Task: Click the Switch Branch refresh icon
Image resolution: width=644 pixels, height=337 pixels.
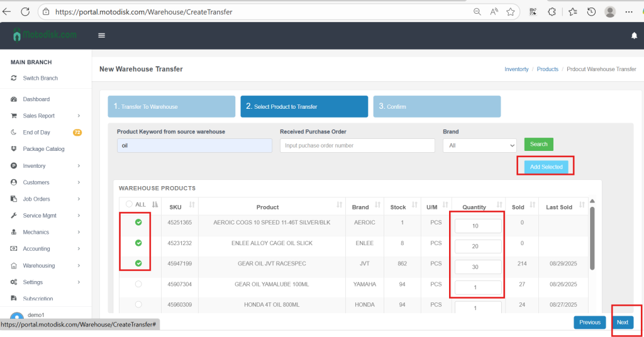Action: coord(14,79)
